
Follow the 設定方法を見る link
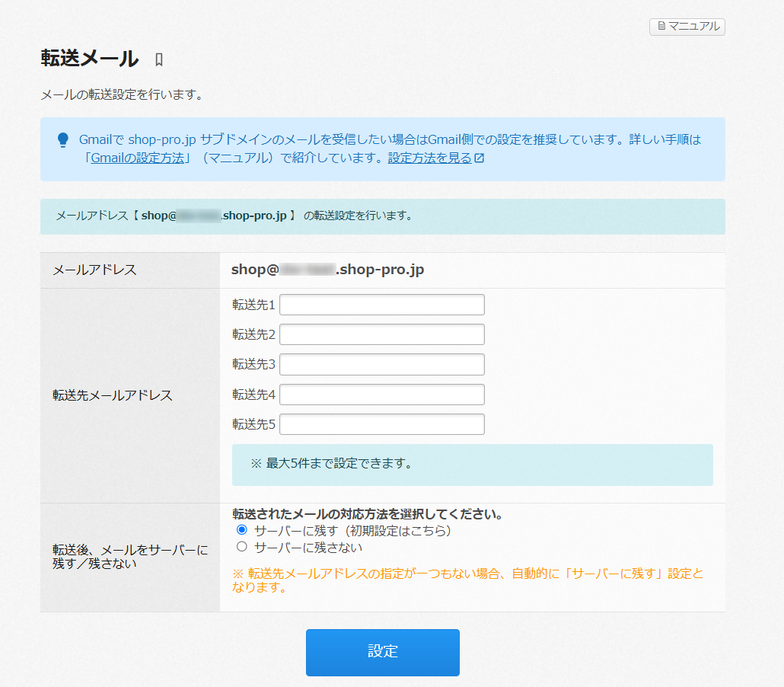430,158
